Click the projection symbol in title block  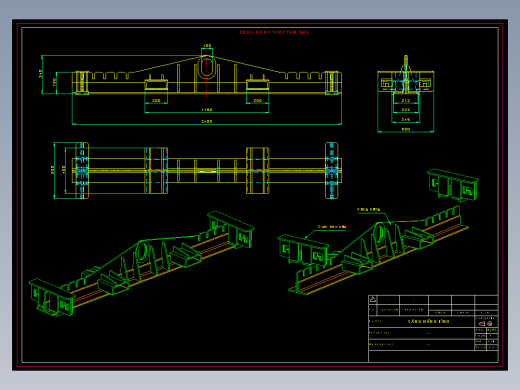tap(485, 324)
